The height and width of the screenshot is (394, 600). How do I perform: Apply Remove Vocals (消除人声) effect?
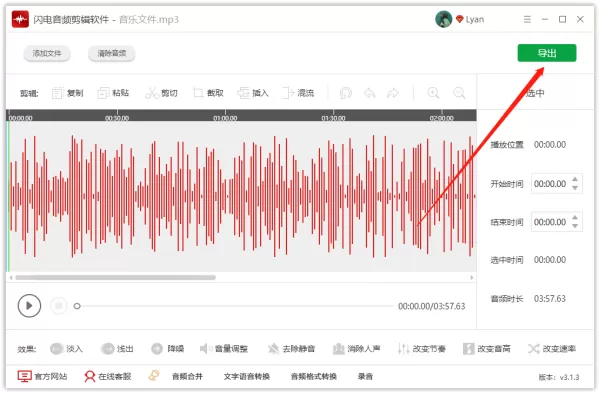coord(356,348)
